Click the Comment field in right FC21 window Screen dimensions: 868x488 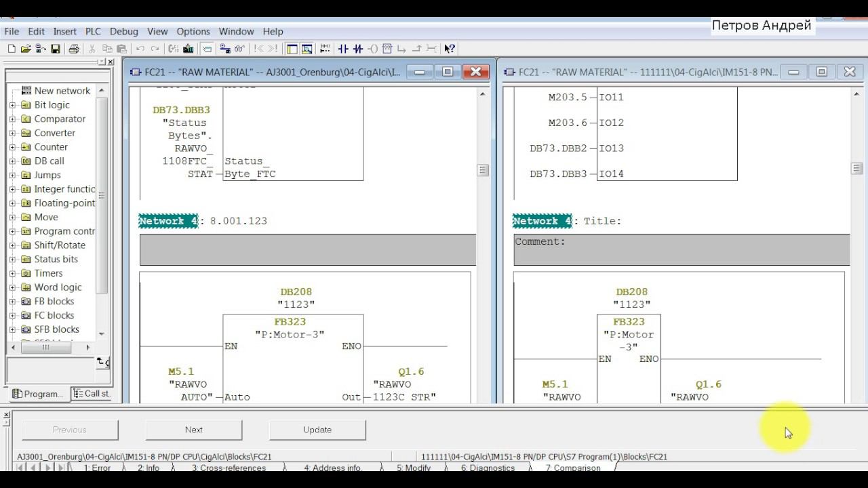pos(682,249)
